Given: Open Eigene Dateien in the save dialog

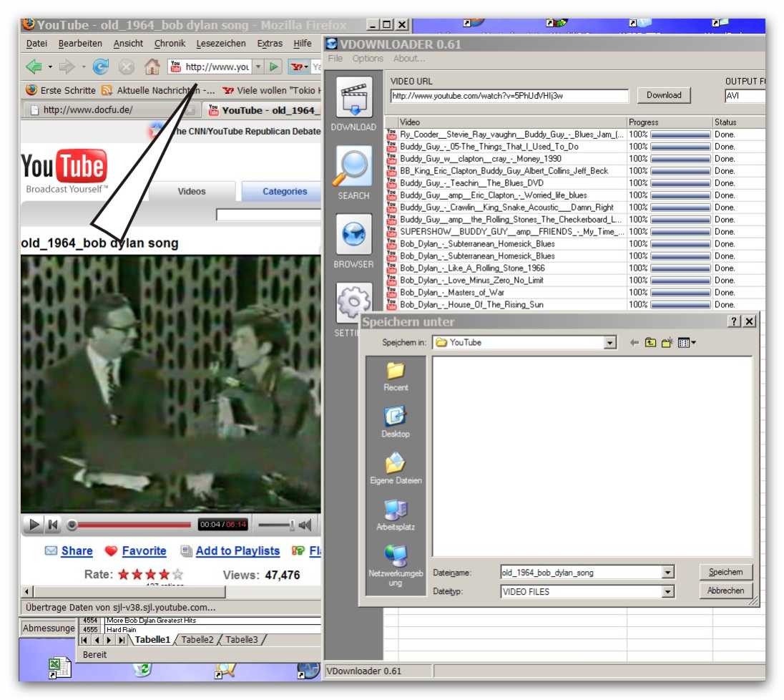Looking at the screenshot, I should (x=396, y=469).
